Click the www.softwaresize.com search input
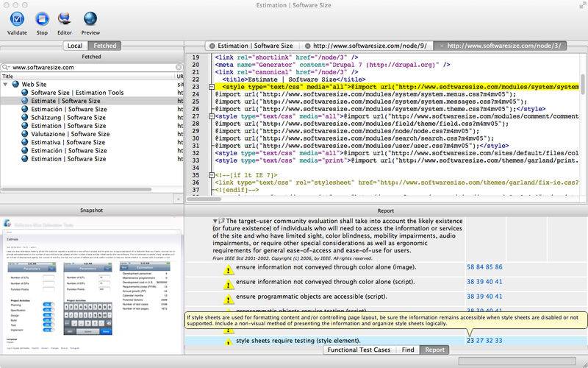The image size is (588, 368). [92, 67]
